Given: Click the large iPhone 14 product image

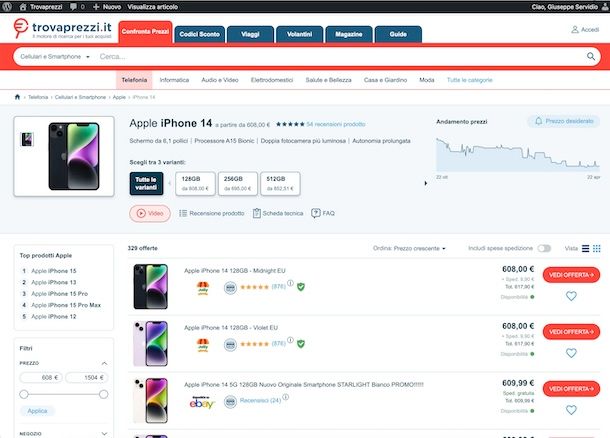Looking at the screenshot, I should tap(74, 156).
